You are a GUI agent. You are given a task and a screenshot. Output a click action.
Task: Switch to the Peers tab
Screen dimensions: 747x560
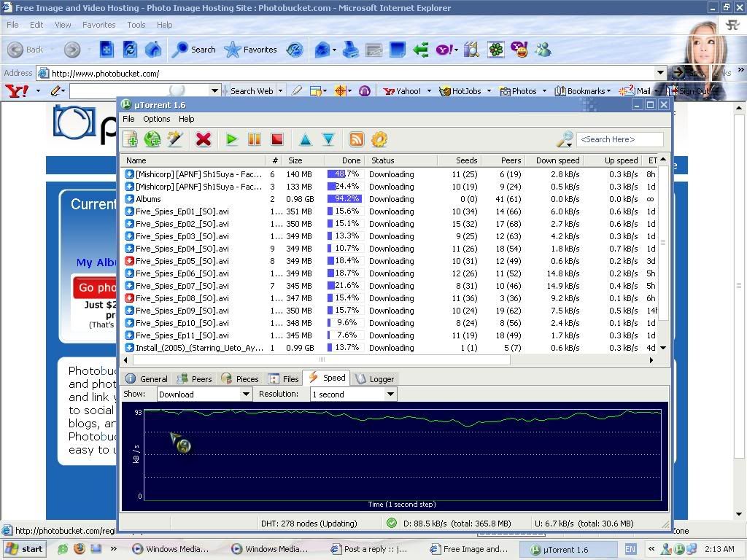[195, 378]
